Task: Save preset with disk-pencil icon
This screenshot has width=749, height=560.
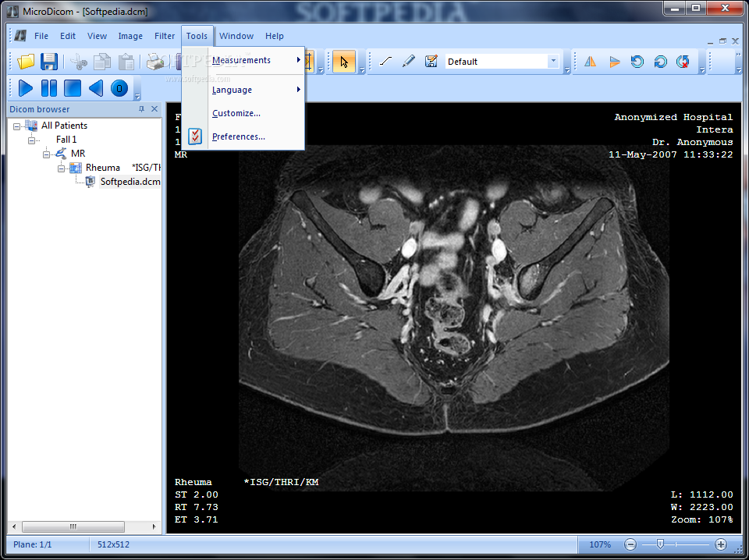Action: pyautogui.click(x=431, y=61)
